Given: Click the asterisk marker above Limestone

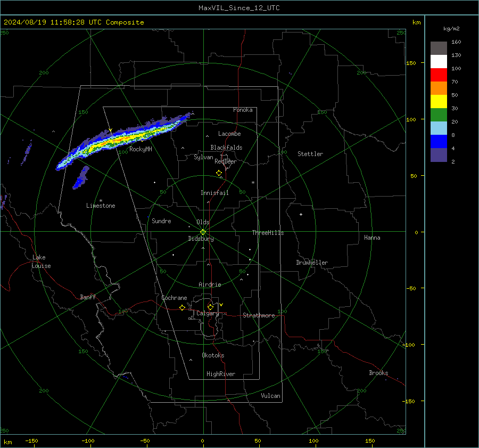Looking at the screenshot, I should click(101, 201).
